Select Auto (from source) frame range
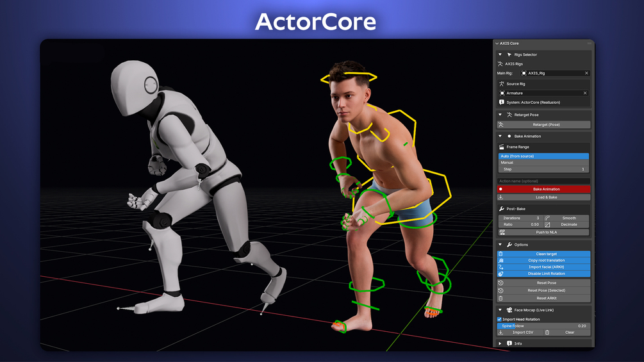The height and width of the screenshot is (362, 644). click(x=543, y=156)
